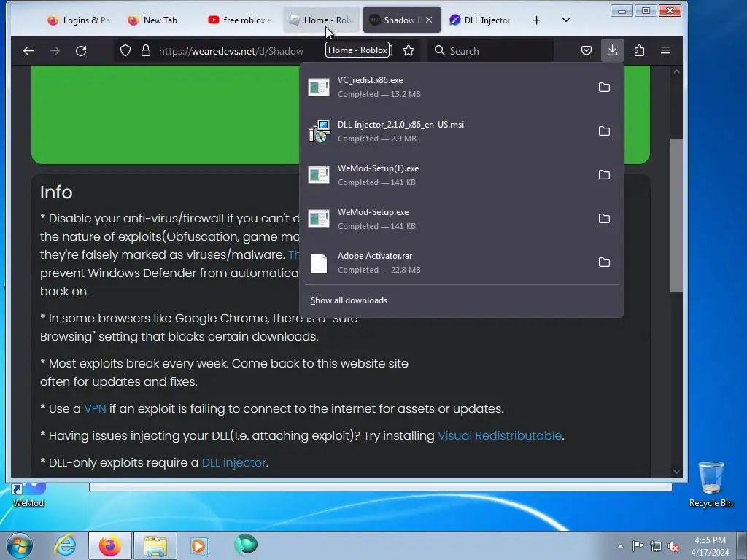Show site security padlock info
This screenshot has height=560, width=747.
pyautogui.click(x=146, y=51)
